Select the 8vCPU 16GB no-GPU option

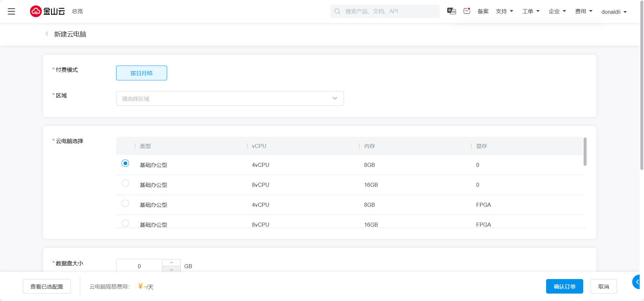click(125, 183)
